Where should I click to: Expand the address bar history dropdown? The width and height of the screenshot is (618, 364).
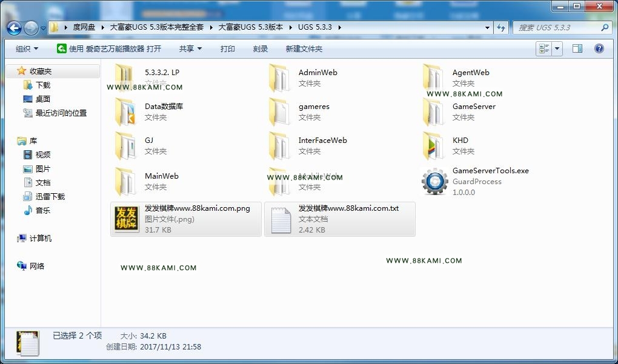(488, 28)
